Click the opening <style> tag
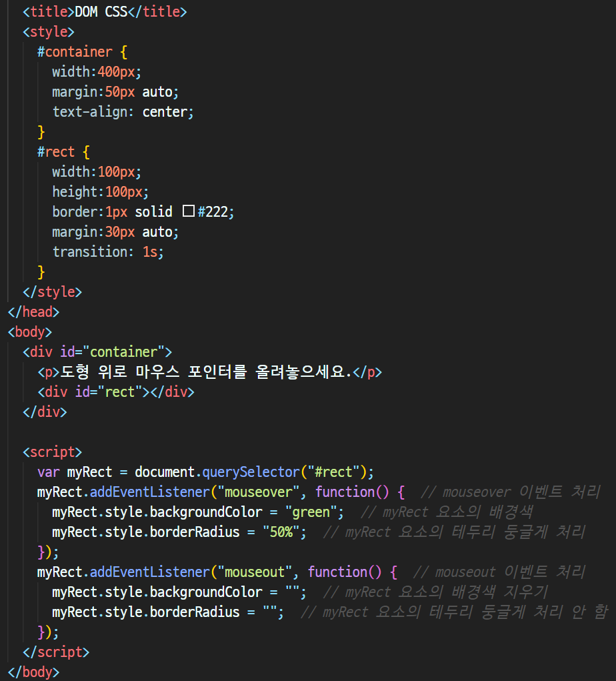Image resolution: width=616 pixels, height=681 pixels. 49,32
